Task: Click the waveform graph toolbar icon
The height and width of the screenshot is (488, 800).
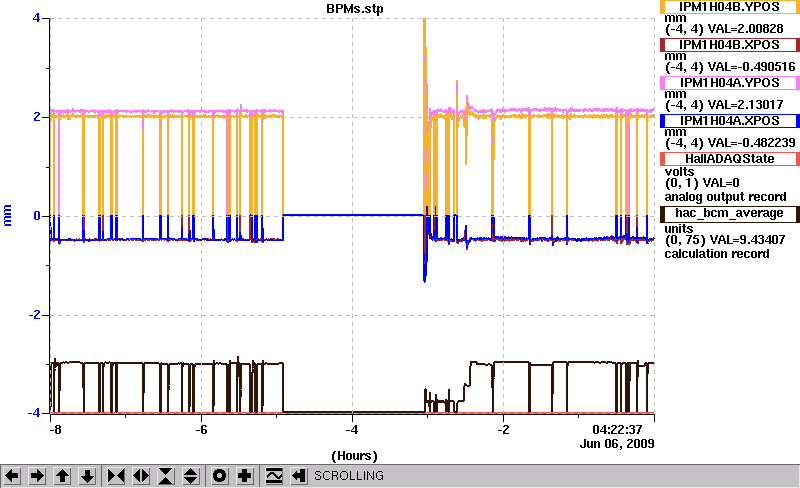Action: click(x=274, y=476)
